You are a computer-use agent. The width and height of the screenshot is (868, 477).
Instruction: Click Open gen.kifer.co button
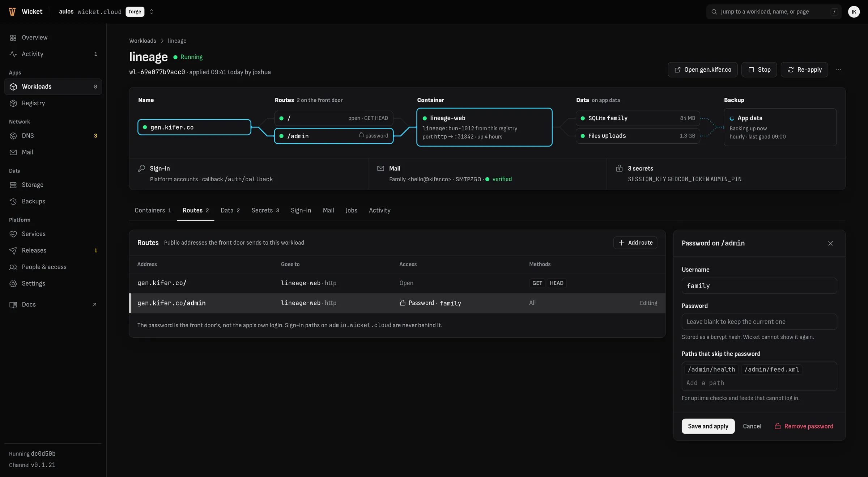pos(702,69)
